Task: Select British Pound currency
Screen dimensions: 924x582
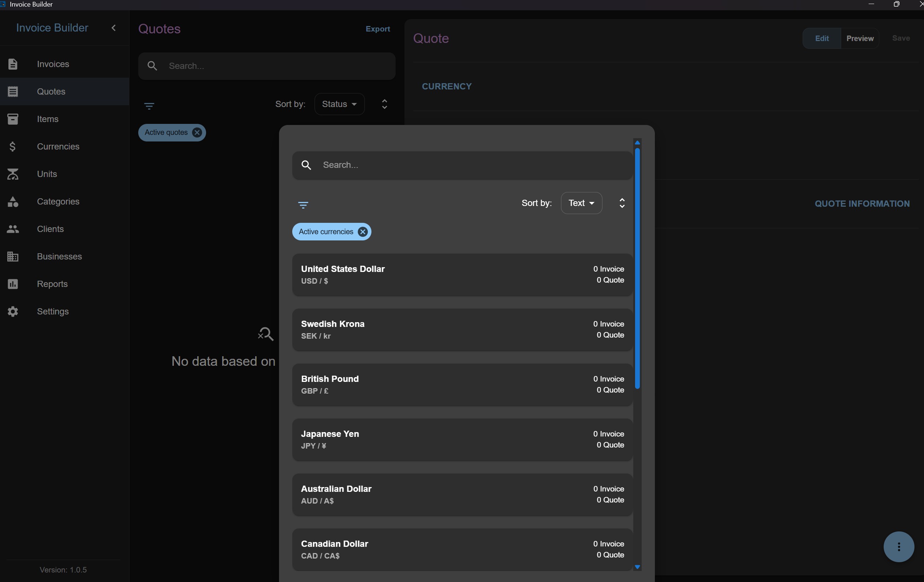Action: tap(462, 384)
